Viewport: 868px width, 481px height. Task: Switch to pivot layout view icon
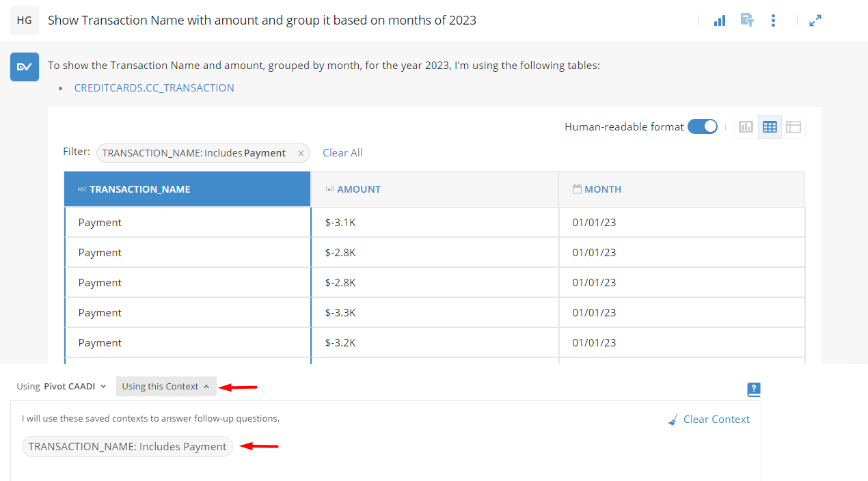(x=793, y=127)
